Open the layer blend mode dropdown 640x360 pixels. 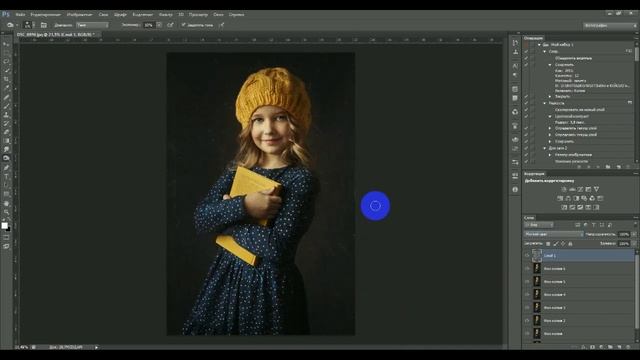[553, 234]
